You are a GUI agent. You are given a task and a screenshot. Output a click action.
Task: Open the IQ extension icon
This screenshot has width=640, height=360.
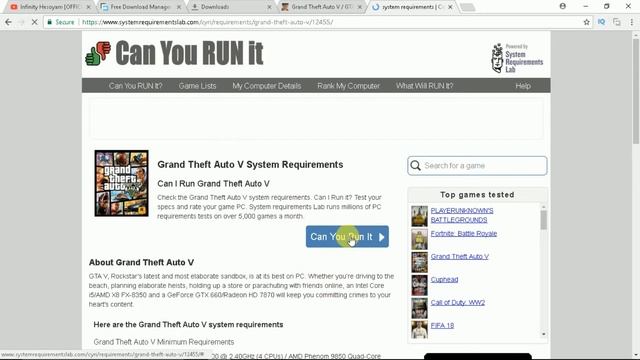[601, 22]
